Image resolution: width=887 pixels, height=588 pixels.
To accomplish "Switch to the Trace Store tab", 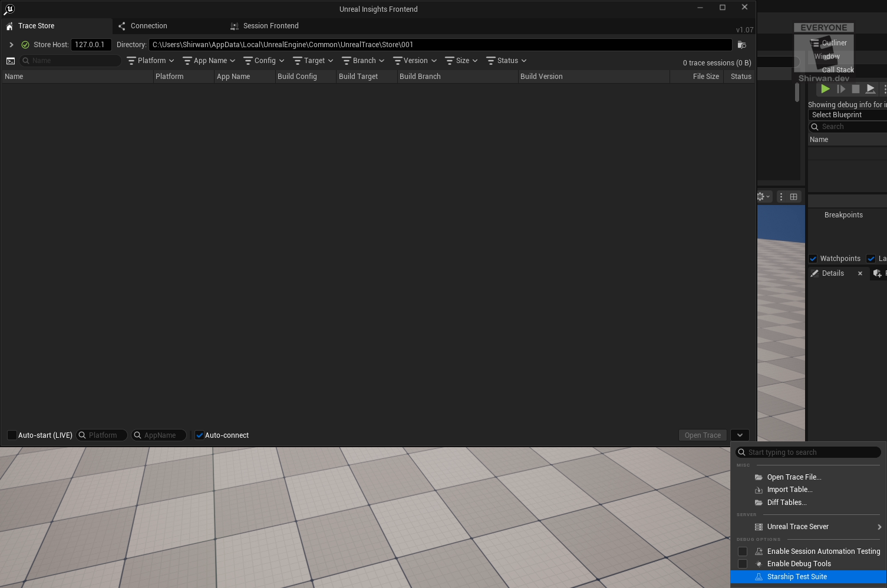I will coord(57,26).
